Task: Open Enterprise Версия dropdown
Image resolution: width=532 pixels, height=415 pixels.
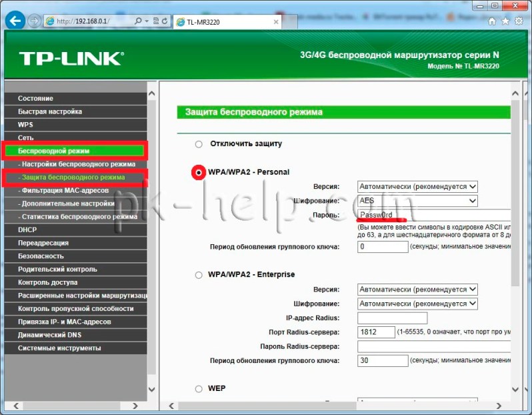Action: (x=417, y=290)
